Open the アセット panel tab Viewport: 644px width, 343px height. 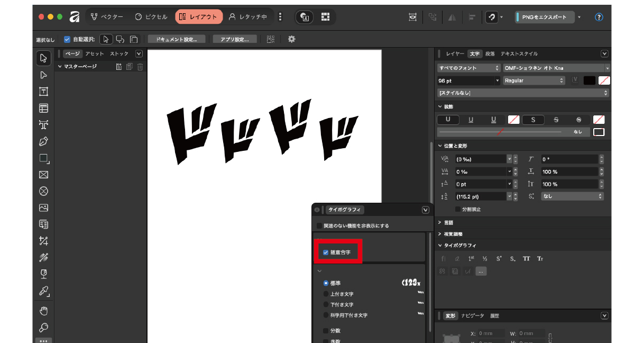tap(95, 53)
